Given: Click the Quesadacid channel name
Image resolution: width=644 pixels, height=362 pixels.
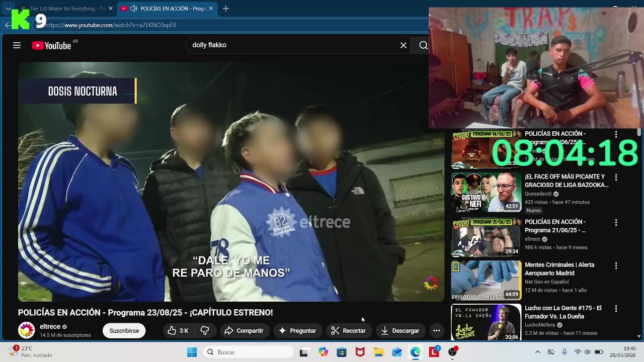Looking at the screenshot, I should [x=538, y=194].
